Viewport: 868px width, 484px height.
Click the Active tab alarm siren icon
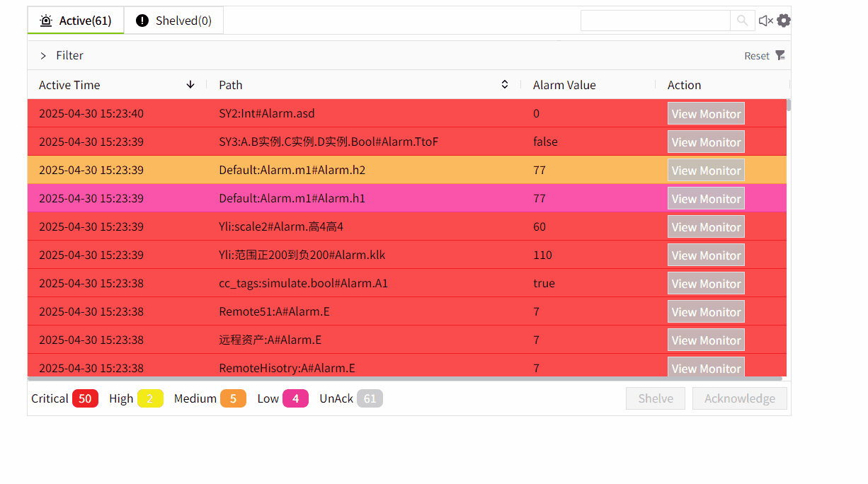(x=46, y=21)
